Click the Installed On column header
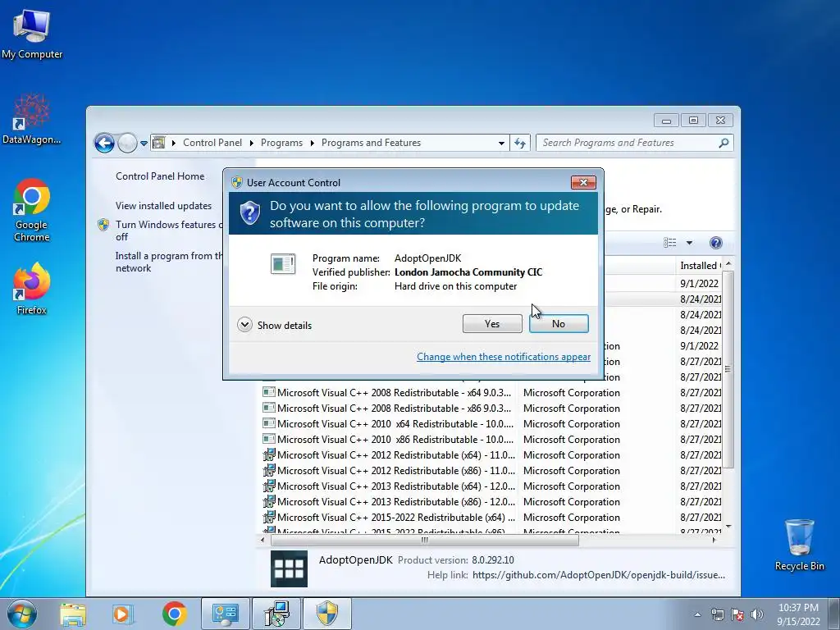 pos(699,265)
